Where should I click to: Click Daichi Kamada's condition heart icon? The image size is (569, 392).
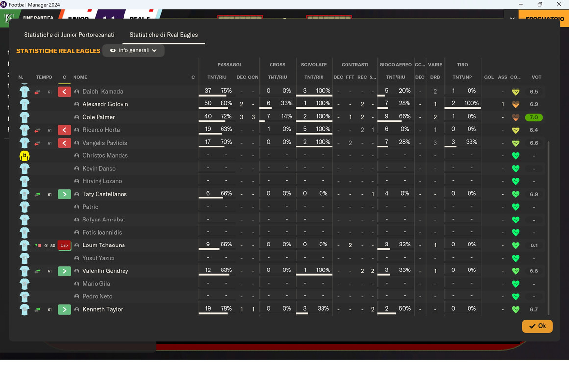tap(515, 92)
